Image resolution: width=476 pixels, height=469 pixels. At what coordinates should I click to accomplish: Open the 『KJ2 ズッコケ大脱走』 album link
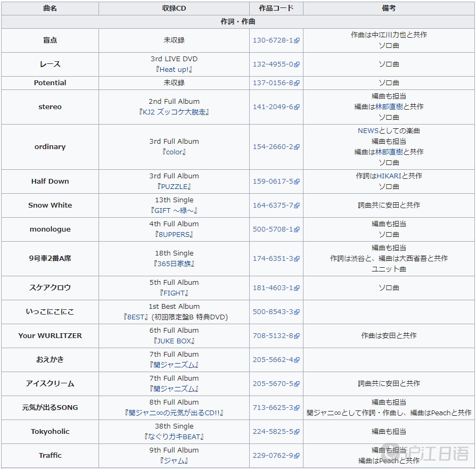[174, 112]
